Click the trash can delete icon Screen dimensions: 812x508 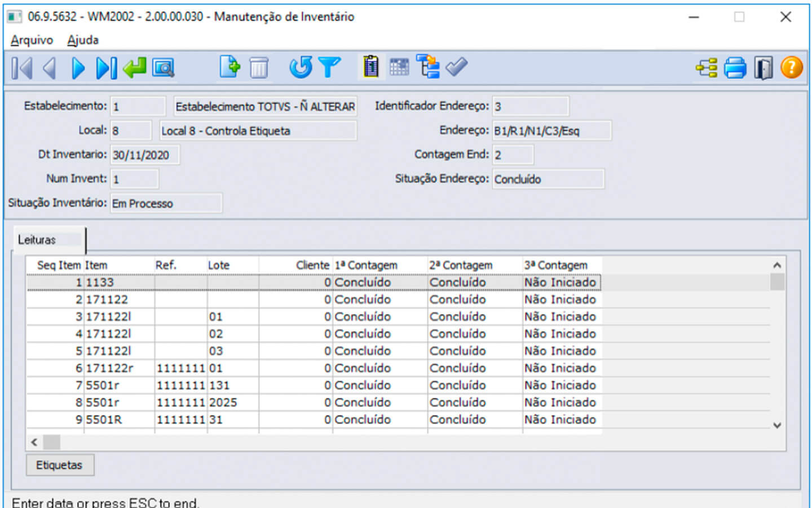(259, 68)
